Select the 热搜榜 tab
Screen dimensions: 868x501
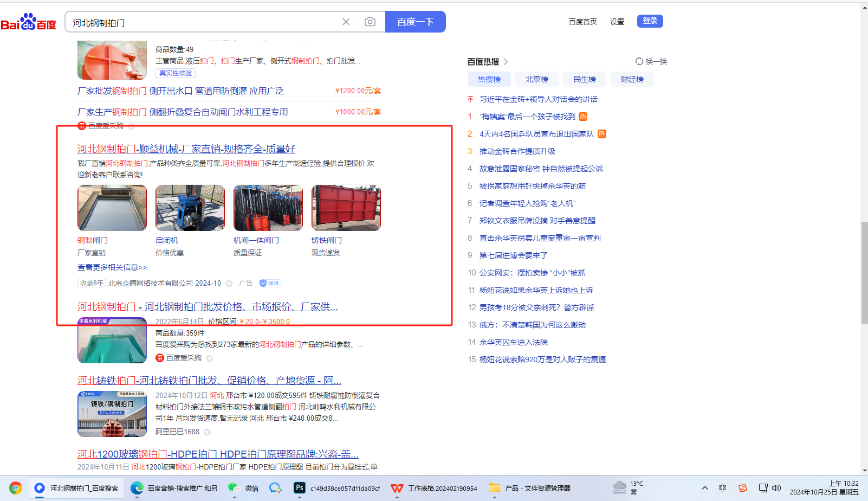(489, 79)
